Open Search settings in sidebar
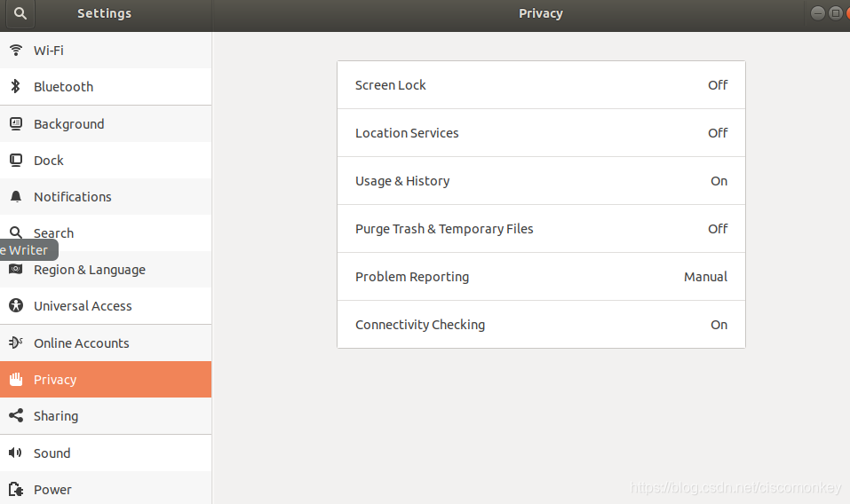Screen dimensions: 850x504 [106, 232]
